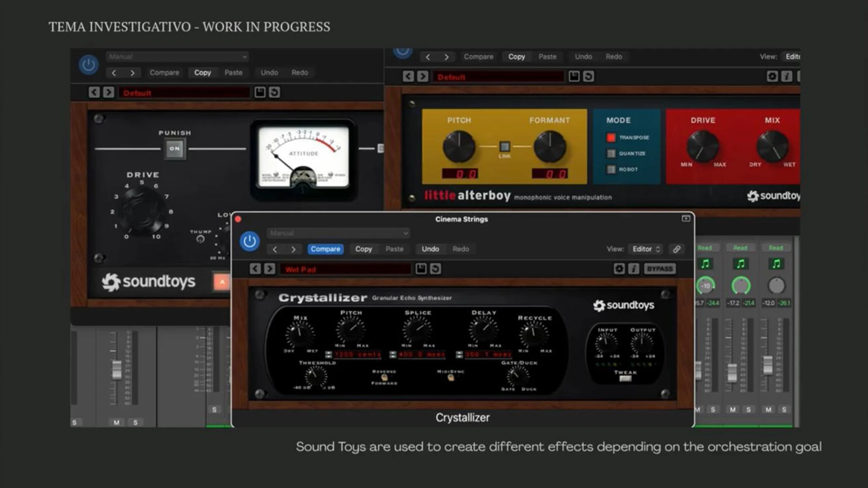Open the Manual setting dropdown in Cinema Strings window
The height and width of the screenshot is (488, 868).
(x=338, y=233)
